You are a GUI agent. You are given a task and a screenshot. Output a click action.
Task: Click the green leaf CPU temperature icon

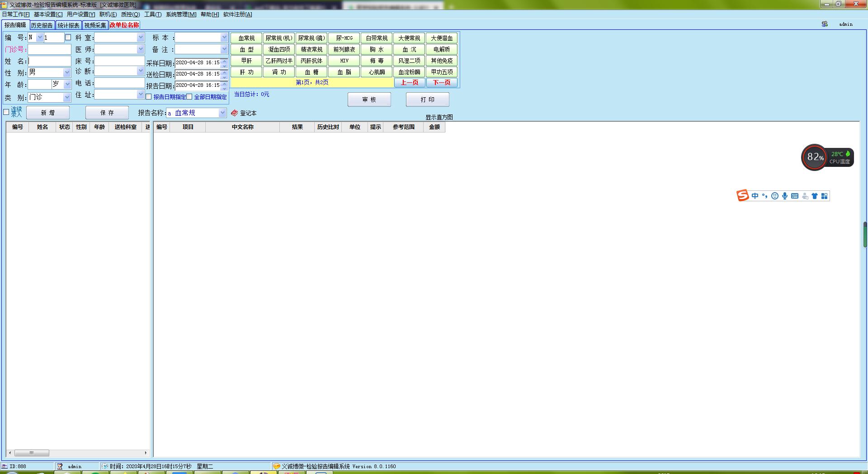coord(848,154)
